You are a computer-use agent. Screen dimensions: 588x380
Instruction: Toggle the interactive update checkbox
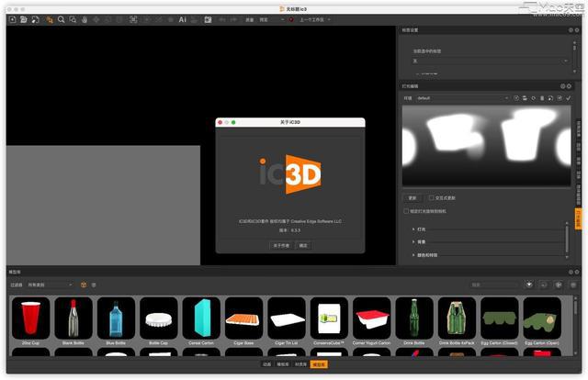[431, 198]
